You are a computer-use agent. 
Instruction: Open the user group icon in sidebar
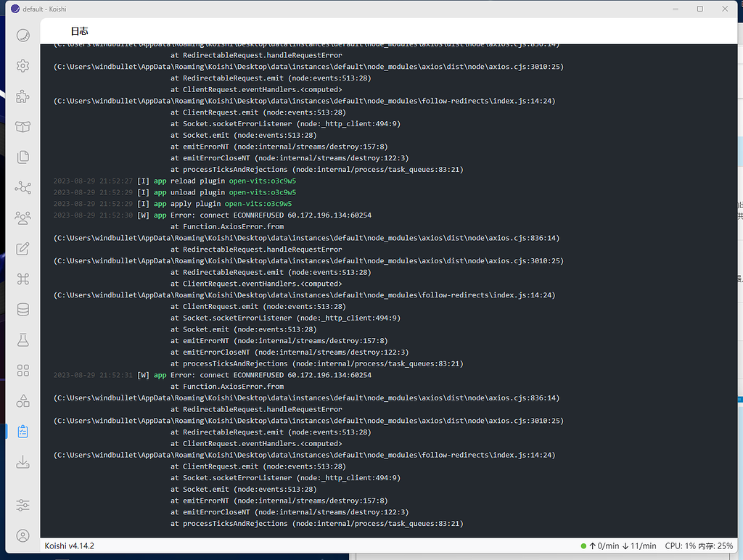[22, 218]
